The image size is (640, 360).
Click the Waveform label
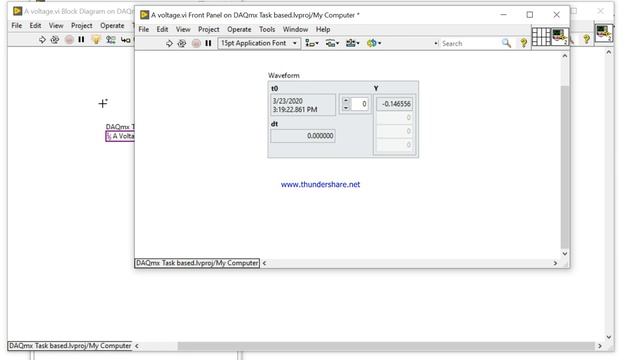pyautogui.click(x=284, y=76)
